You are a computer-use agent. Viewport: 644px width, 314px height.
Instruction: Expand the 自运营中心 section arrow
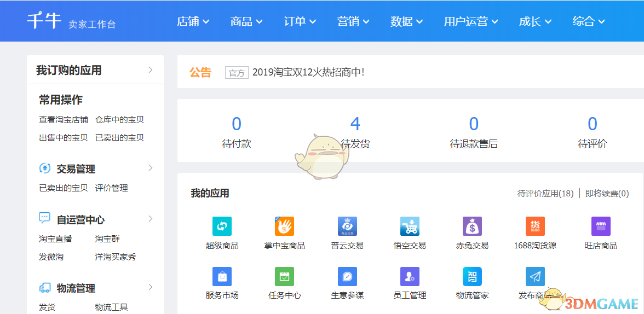pyautogui.click(x=150, y=218)
